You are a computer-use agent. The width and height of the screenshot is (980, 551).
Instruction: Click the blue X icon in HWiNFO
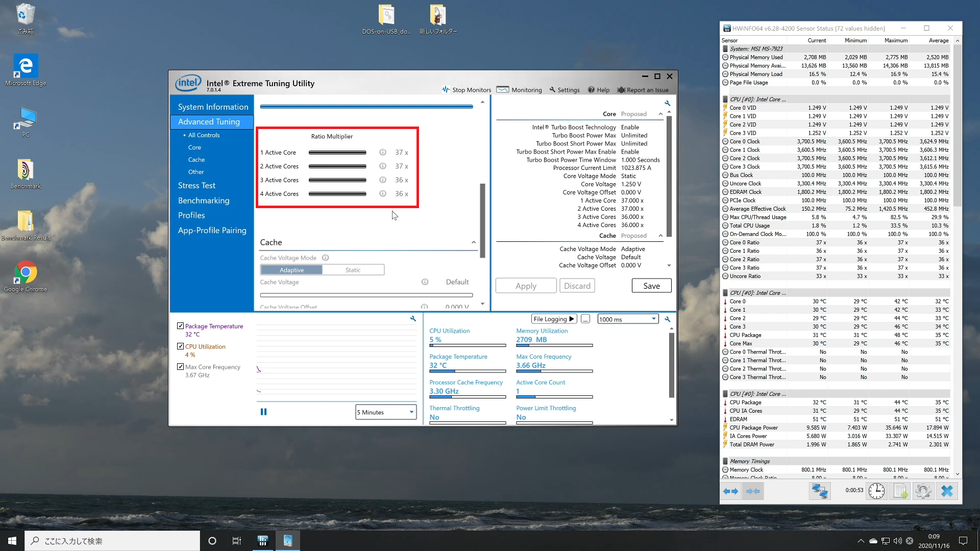coord(947,491)
